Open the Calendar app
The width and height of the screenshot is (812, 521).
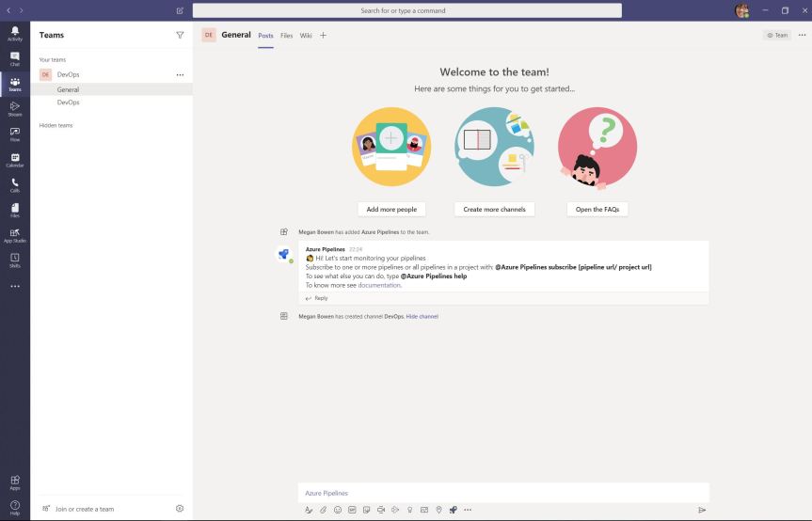(14, 160)
